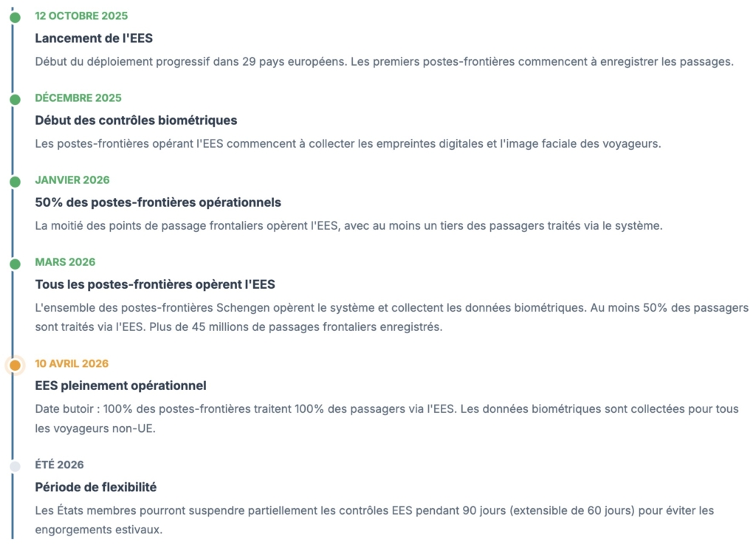Image resolution: width=756 pixels, height=551 pixels.
Task: Click the 'MARS 2026' date label
Action: point(65,262)
